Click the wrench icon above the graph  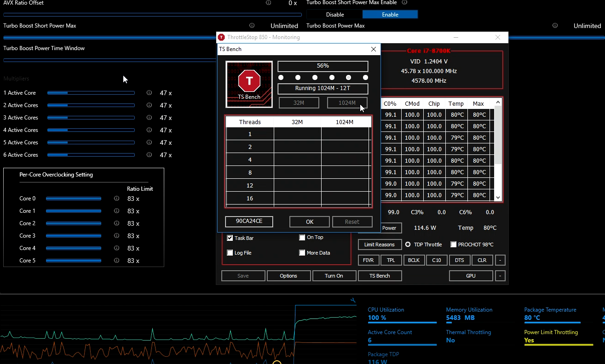(353, 301)
